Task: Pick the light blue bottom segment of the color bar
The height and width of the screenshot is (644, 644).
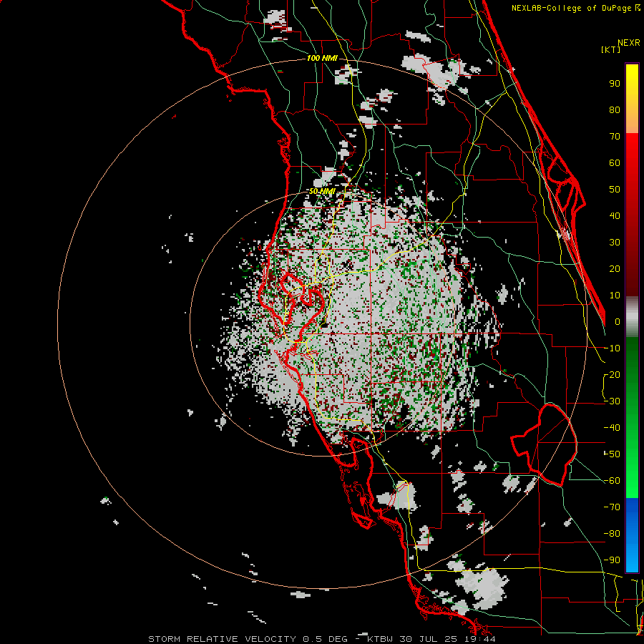Action: pos(632,559)
